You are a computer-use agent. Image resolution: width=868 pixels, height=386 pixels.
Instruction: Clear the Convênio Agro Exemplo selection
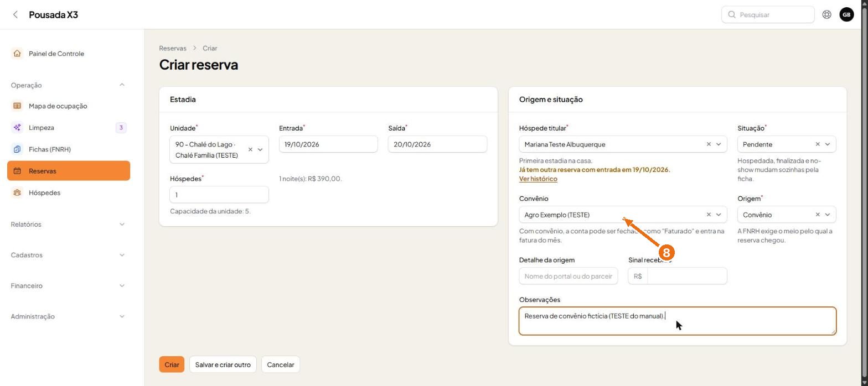click(x=709, y=215)
